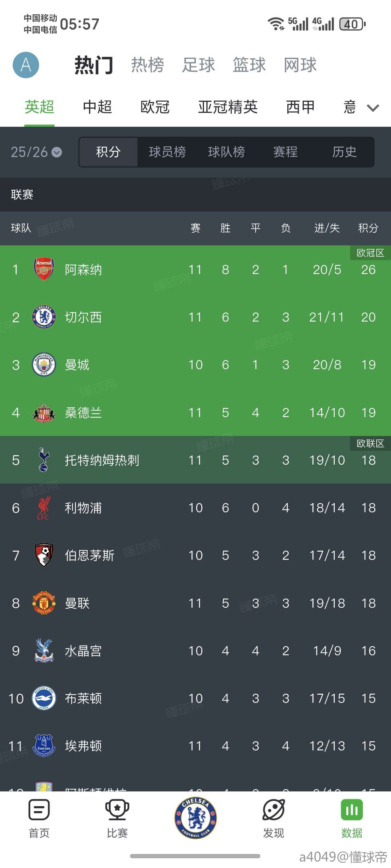Tap the Manchester City crest icon
391x868 pixels.
point(44,365)
